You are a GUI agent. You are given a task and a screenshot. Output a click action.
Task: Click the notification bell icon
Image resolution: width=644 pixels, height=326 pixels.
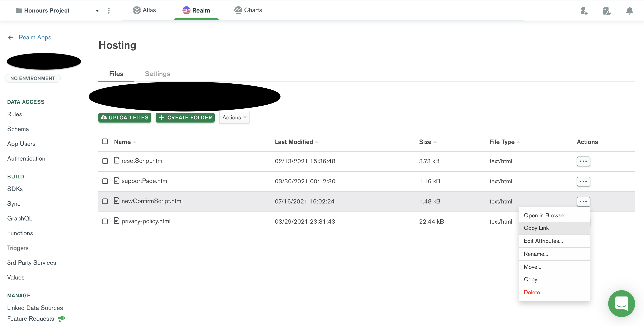coord(629,11)
